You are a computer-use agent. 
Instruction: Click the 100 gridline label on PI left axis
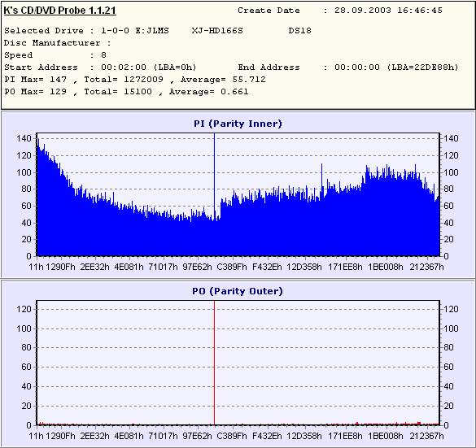24,172
